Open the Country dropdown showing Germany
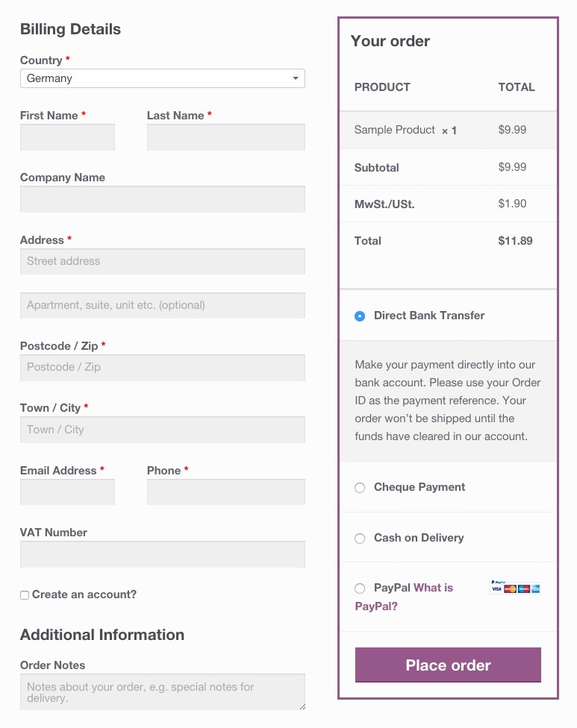 coord(163,78)
